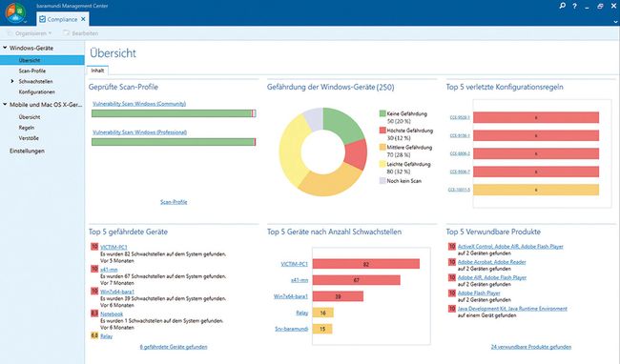Open Scan-Profile in the sidebar
This screenshot has height=364, width=620.
click(x=32, y=71)
